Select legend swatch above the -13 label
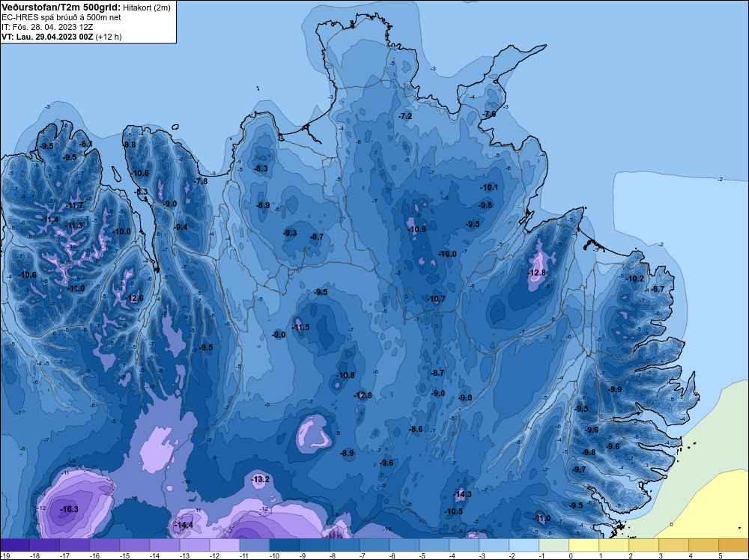Screen dimensions: 749x560 click(x=195, y=545)
